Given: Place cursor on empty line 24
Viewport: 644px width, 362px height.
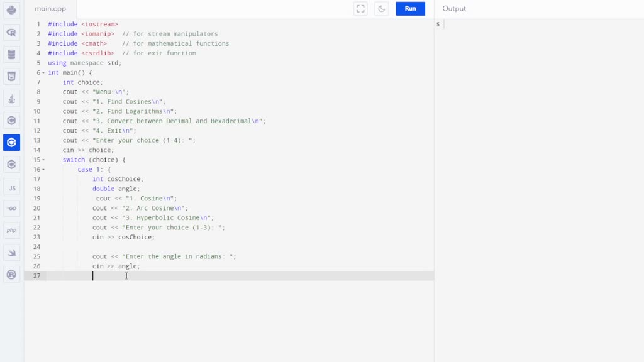Looking at the screenshot, I should point(240,246).
